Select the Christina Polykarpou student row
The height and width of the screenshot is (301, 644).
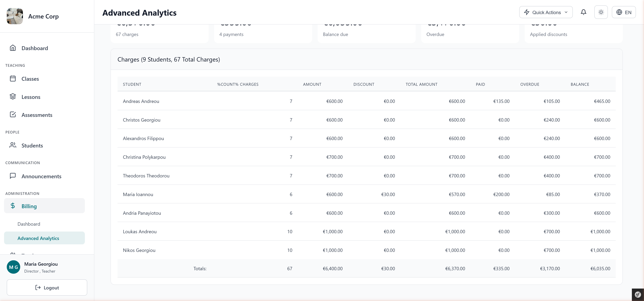tap(366, 157)
